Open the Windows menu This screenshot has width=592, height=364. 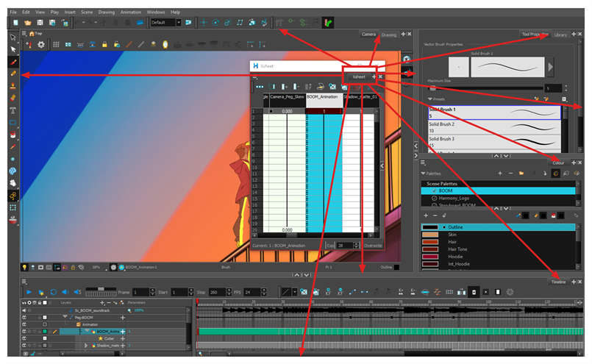155,12
